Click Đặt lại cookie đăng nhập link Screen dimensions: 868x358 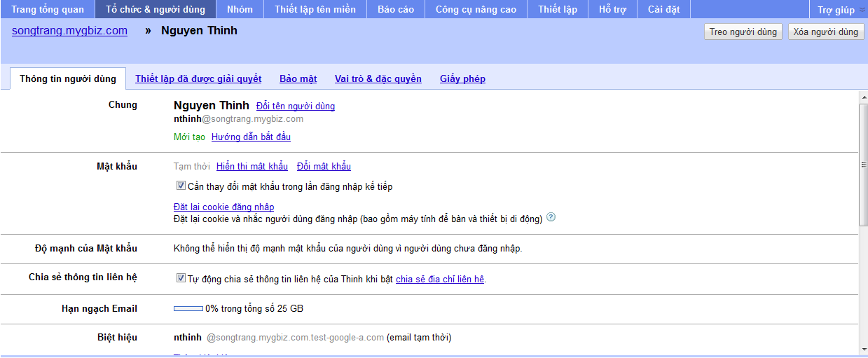coord(223,207)
